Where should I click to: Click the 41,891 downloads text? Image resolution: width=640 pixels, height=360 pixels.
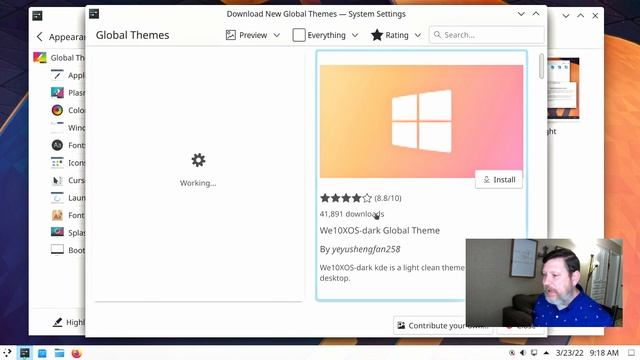click(352, 214)
